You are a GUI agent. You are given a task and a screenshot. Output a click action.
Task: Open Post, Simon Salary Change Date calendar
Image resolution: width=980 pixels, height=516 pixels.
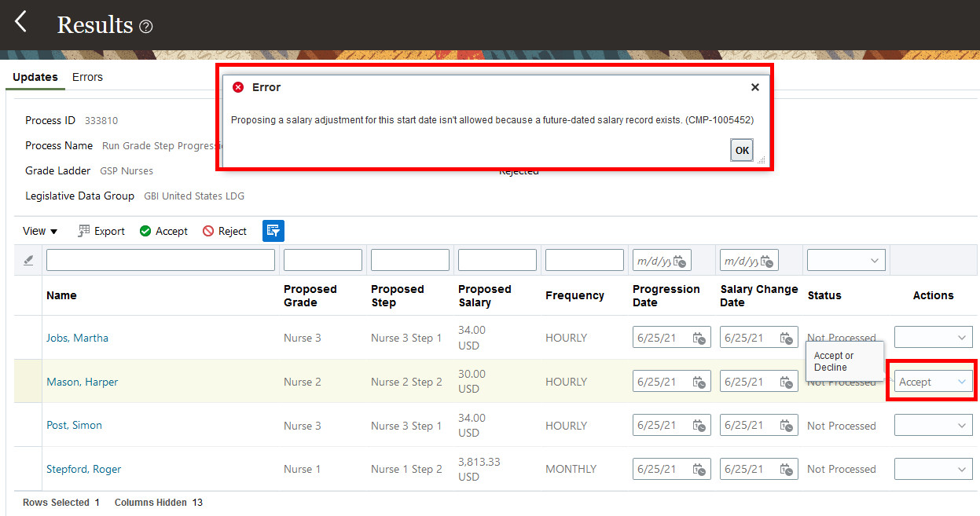pos(786,426)
